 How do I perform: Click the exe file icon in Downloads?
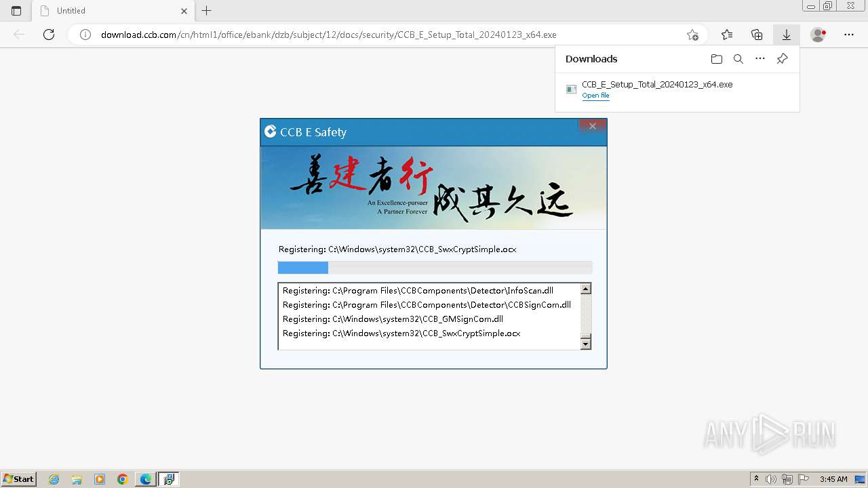click(572, 89)
